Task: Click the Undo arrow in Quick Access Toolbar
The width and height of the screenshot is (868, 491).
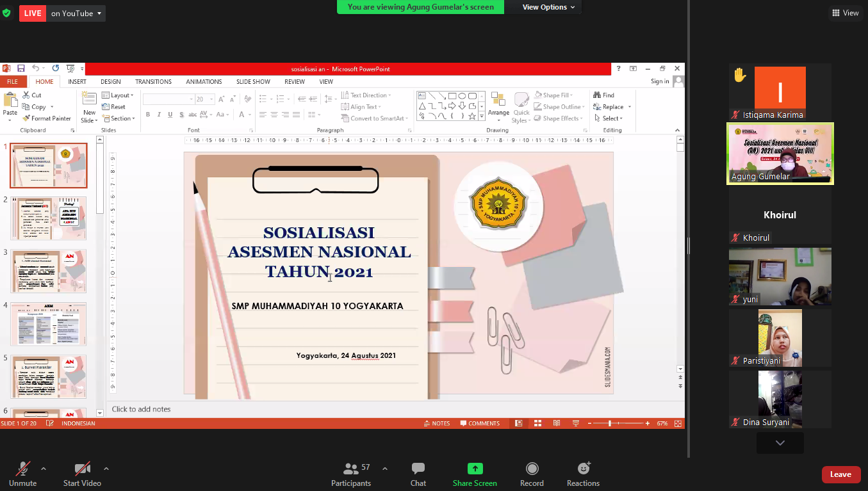Action: pyautogui.click(x=35, y=68)
